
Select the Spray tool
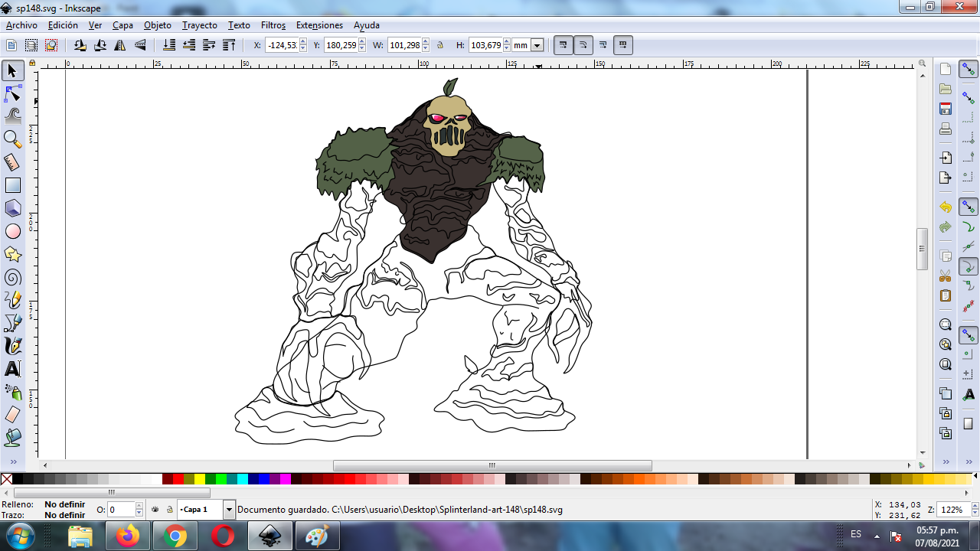click(12, 392)
